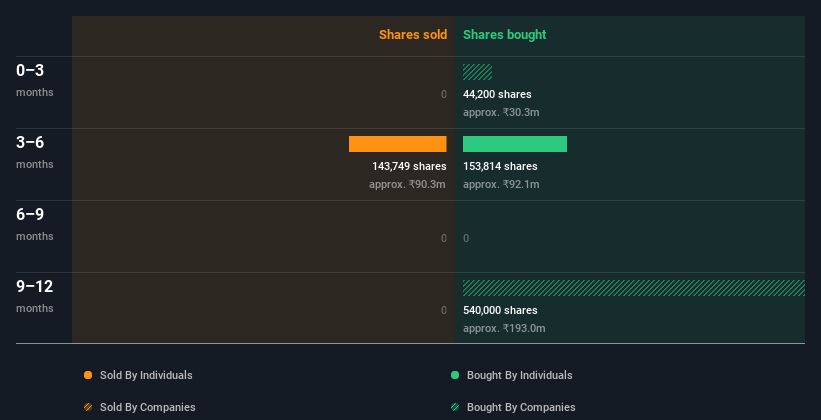Click the zero sold value in 9–12 months row
This screenshot has width=821, height=420.
click(x=443, y=310)
